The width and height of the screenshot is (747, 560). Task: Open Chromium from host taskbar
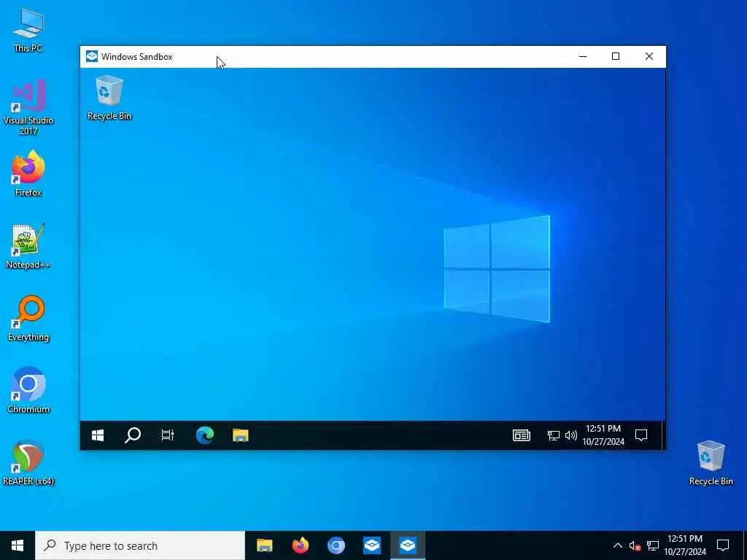coord(336,545)
